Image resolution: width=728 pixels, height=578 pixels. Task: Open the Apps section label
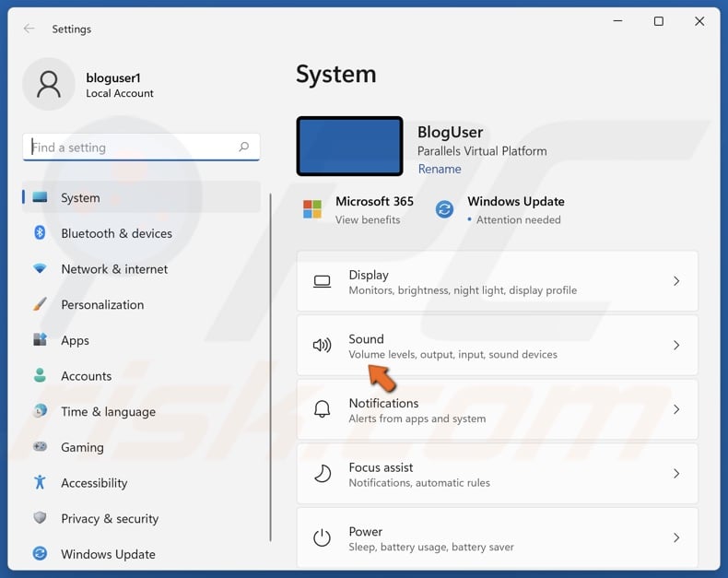click(x=75, y=340)
